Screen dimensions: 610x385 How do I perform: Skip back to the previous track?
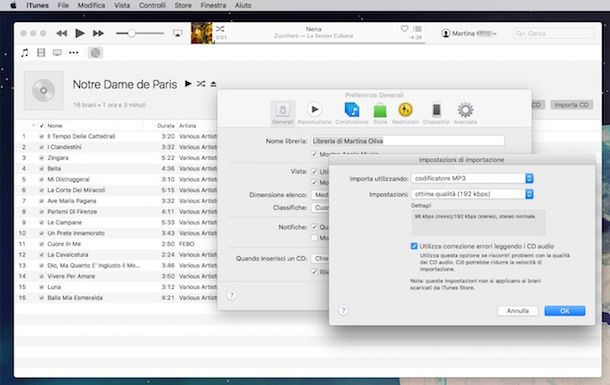pyautogui.click(x=61, y=33)
